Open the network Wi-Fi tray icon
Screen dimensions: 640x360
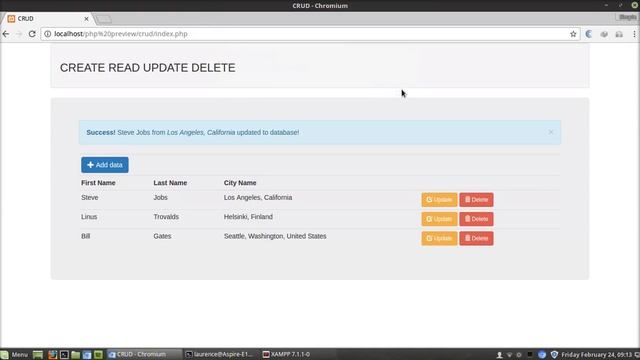coord(509,355)
